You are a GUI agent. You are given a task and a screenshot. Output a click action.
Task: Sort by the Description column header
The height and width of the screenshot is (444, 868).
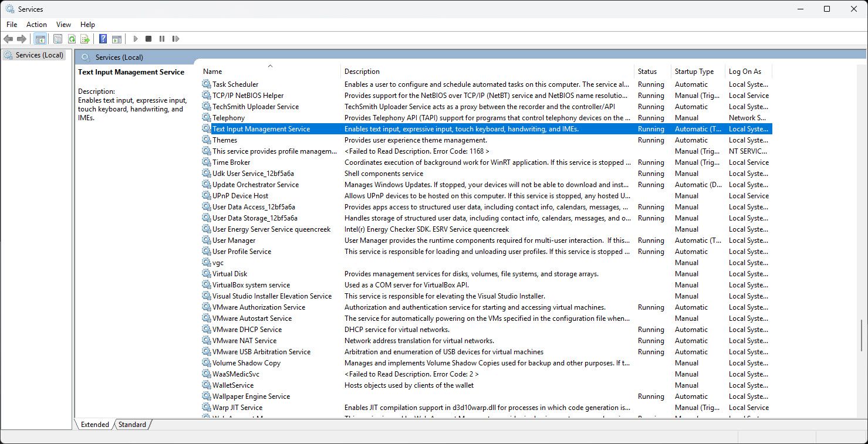487,72
